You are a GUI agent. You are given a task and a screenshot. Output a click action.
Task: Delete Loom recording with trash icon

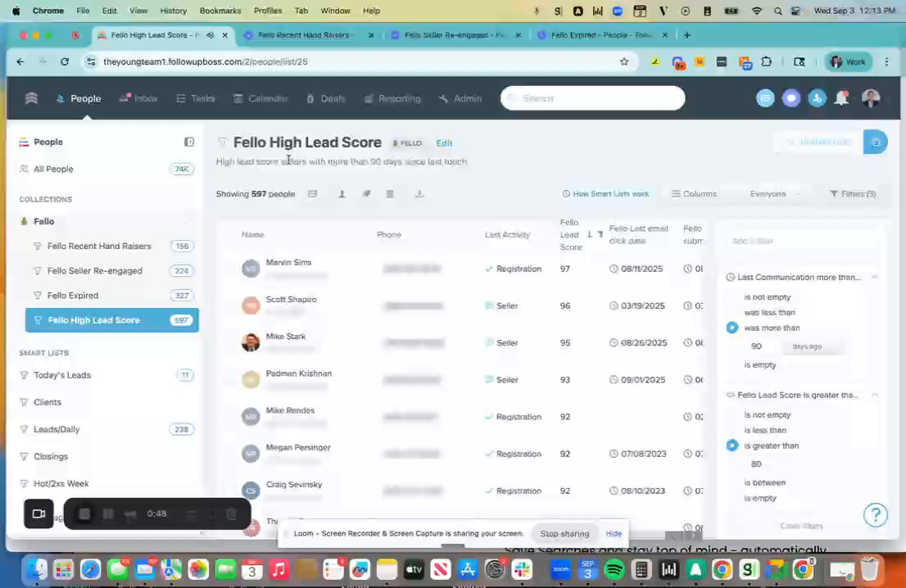(231, 513)
